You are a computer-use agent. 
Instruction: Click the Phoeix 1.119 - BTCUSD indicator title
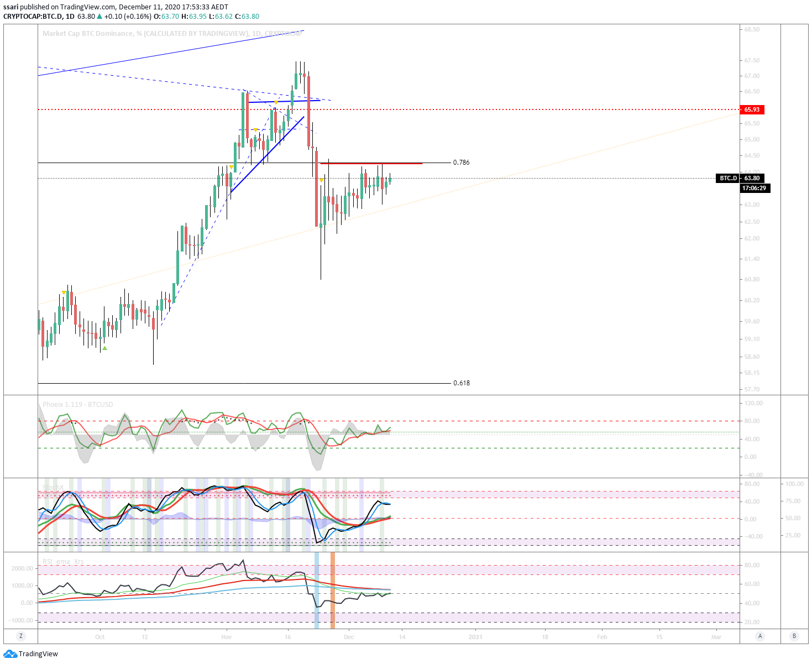[77, 405]
